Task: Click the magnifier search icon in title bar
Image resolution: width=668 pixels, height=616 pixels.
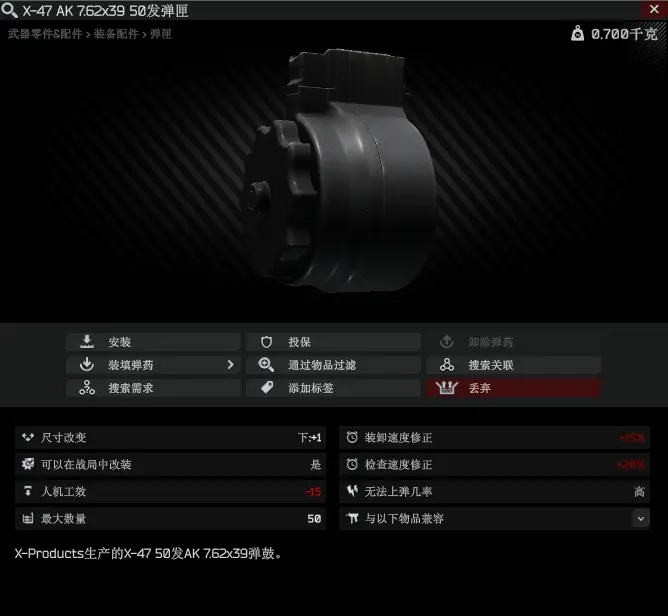Action: [x=9, y=10]
